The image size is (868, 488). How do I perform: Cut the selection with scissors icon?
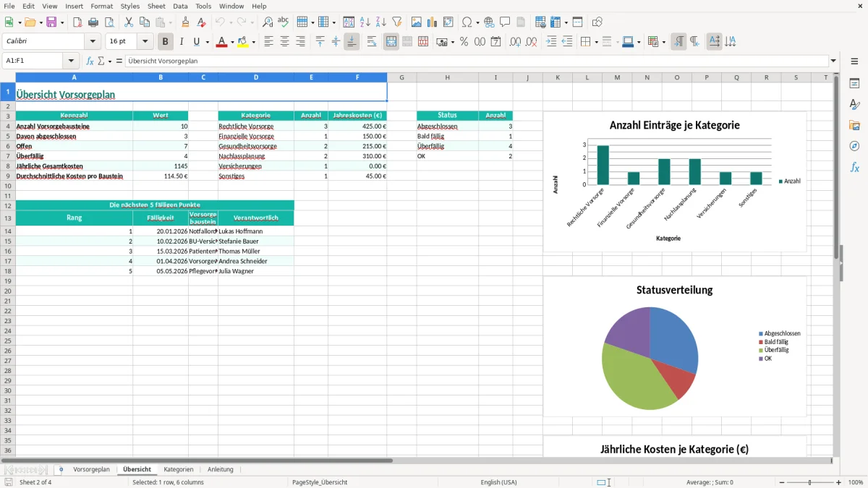click(128, 22)
